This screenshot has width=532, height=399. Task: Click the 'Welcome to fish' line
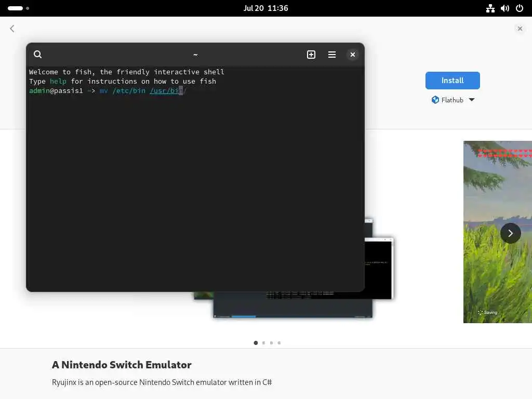coord(127,72)
